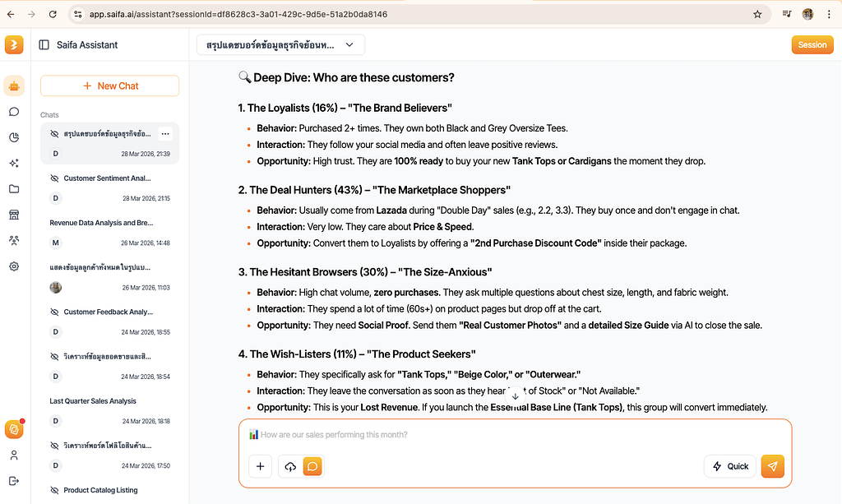Image resolution: width=842 pixels, height=504 pixels.
Task: Open the pie chart analytics icon
Action: tap(14, 137)
